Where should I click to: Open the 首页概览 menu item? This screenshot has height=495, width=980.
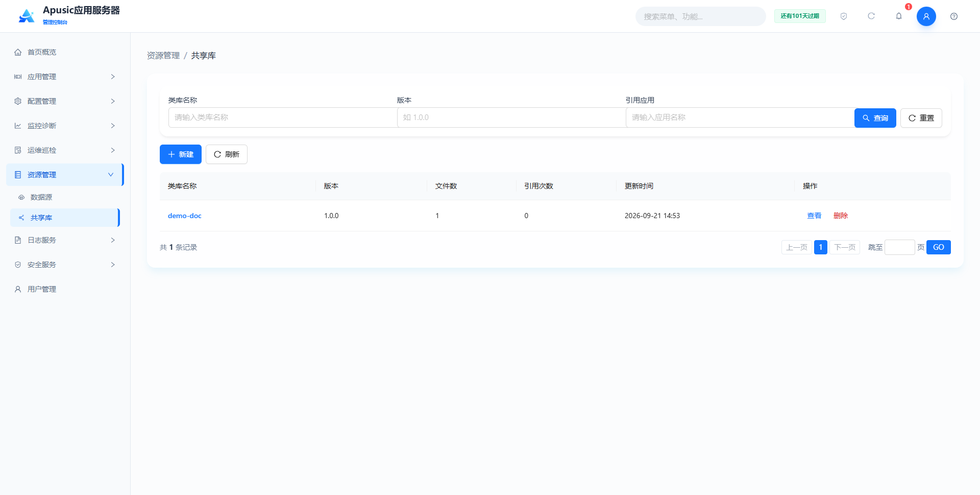point(65,52)
